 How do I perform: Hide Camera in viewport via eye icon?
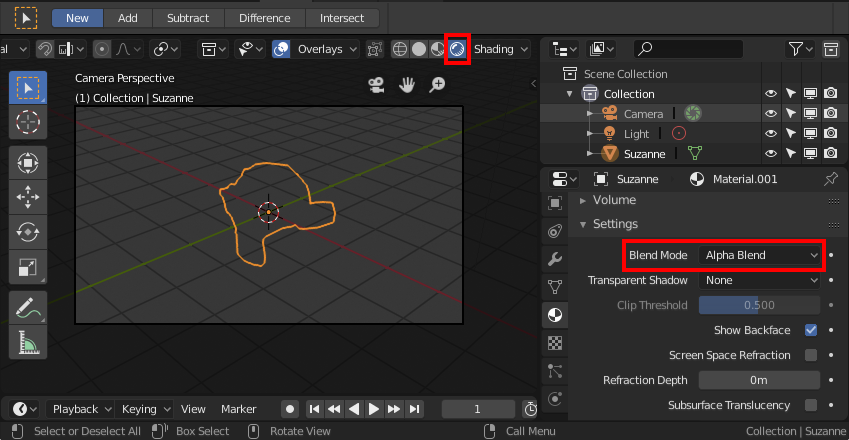[770, 114]
